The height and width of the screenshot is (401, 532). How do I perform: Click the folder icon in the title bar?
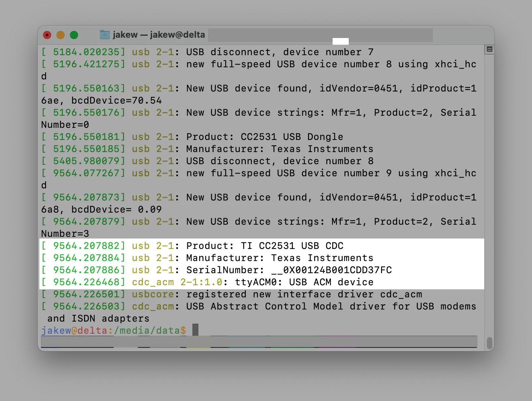click(105, 35)
